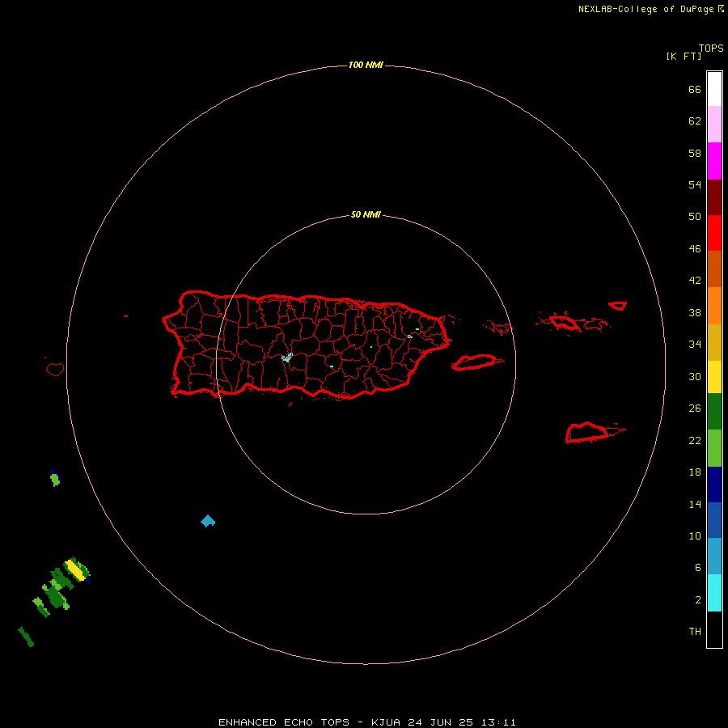Click the '62' legend value
The height and width of the screenshot is (728, 728).
coord(695,121)
